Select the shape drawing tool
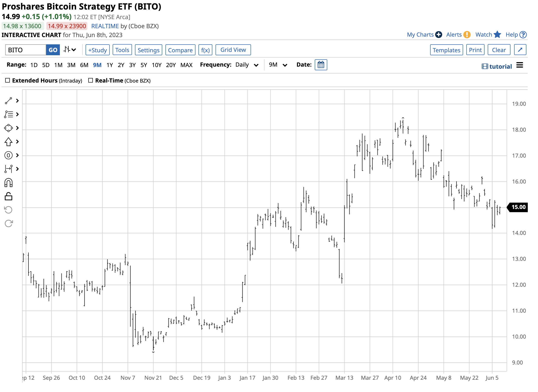The height and width of the screenshot is (392, 538). click(8, 128)
